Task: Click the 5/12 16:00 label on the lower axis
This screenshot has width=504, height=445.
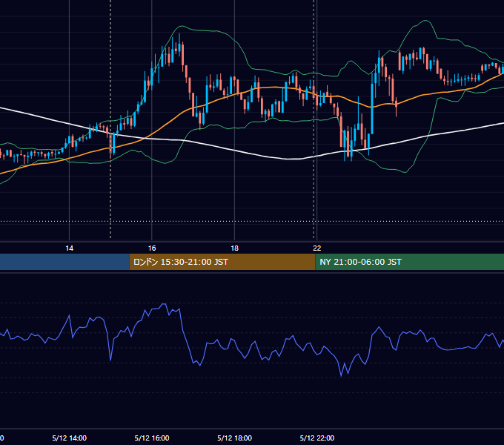Action: (152, 438)
